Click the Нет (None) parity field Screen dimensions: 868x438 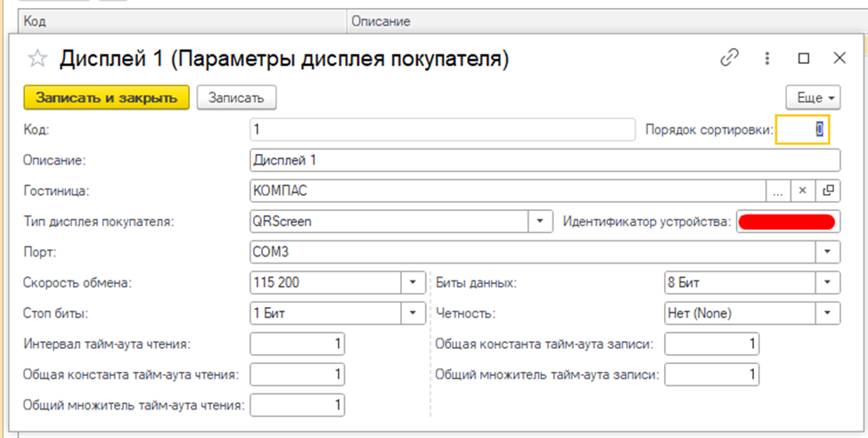pos(741,313)
